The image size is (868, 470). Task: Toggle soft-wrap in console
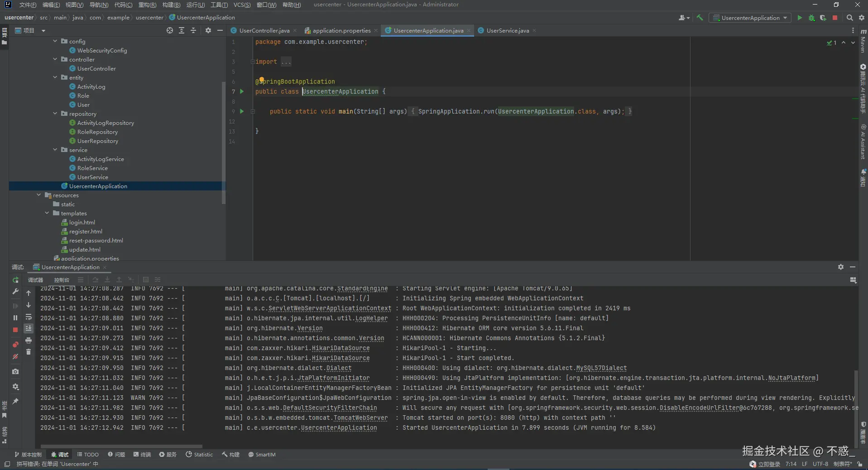(29, 317)
